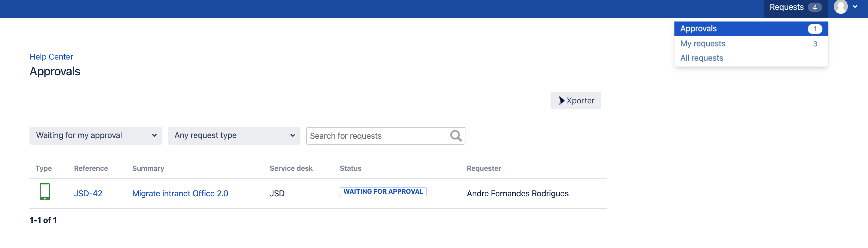Click the green mobile request type icon
This screenshot has width=868, height=248.
[x=45, y=192]
